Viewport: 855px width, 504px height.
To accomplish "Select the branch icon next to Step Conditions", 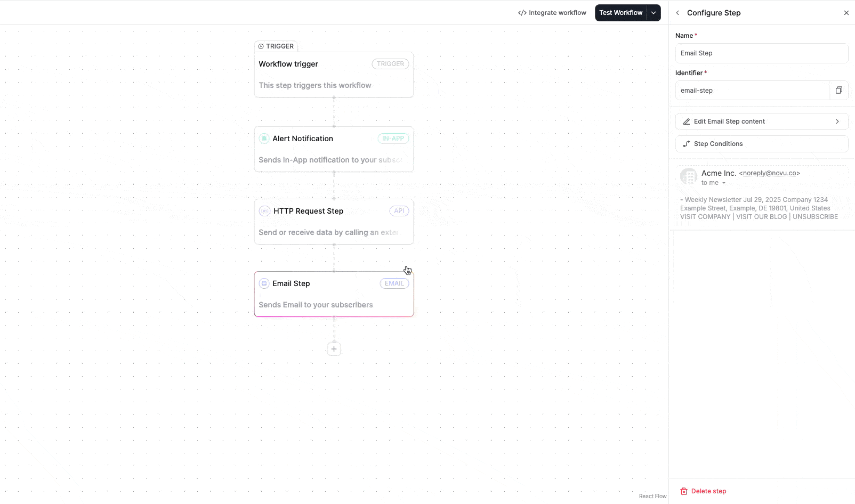I will click(687, 143).
